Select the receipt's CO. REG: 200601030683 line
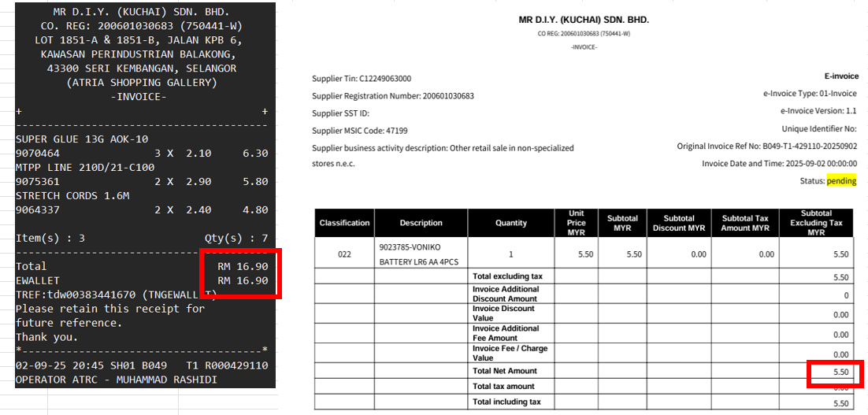The image size is (868, 415). [x=141, y=26]
